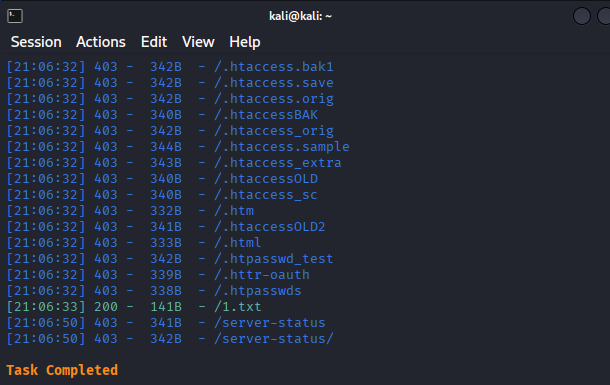The height and width of the screenshot is (385, 610).
Task: Open the Edit menu
Action: (x=154, y=42)
